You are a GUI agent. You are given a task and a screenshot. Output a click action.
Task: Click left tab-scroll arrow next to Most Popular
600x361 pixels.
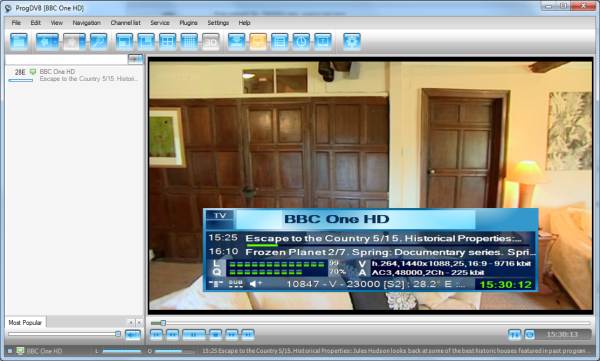point(131,323)
